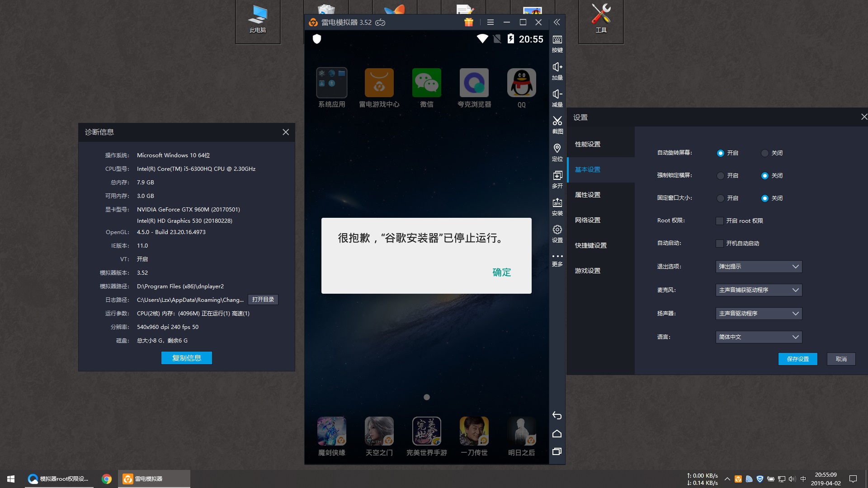This screenshot has width=868, height=488.
Task: Enable the 开启 root 权限 checkbox
Action: 720,221
